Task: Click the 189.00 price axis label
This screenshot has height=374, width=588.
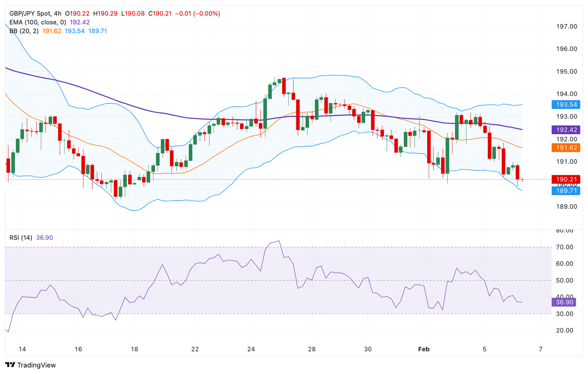Action: 566,207
